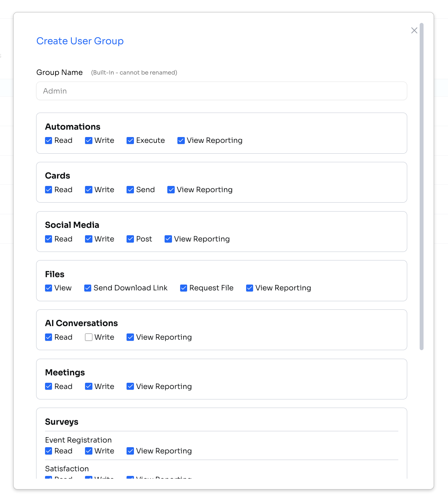Uncheck Automations Execute permission
Image resolution: width=448 pixels, height=500 pixels.
[130, 141]
